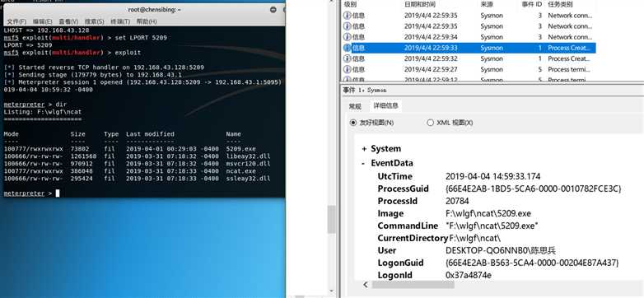The height and width of the screenshot is (298, 644).
Task: Click msvcr120.dll in the dir listing
Action: [x=248, y=164]
